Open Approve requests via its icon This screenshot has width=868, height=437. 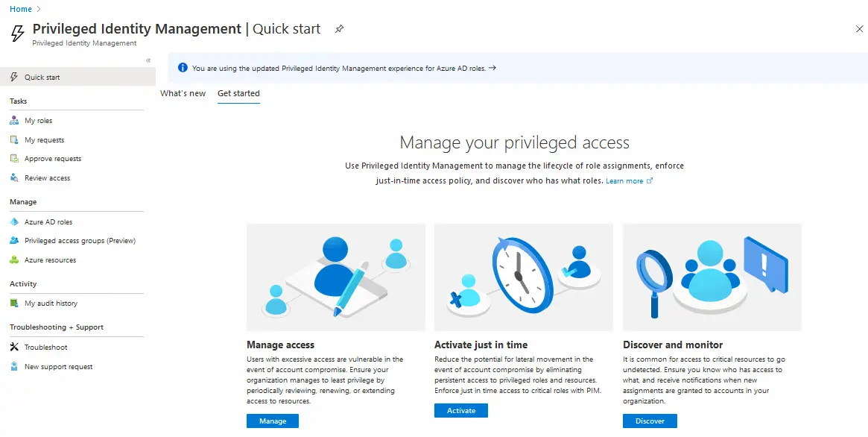coord(14,159)
